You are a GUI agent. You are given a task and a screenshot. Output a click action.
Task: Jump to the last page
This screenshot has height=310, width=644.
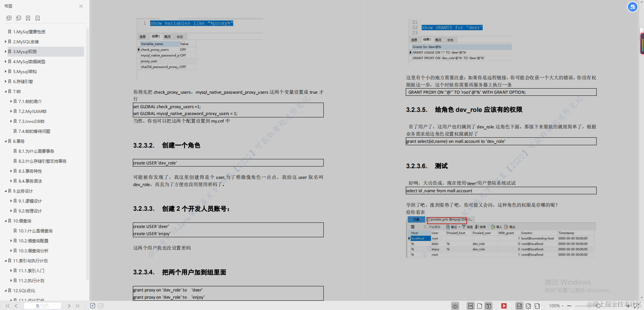(77, 306)
